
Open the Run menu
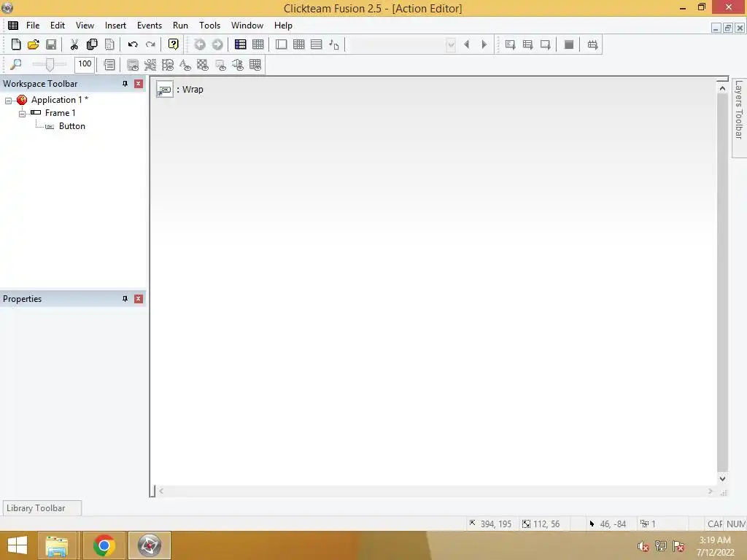(181, 26)
